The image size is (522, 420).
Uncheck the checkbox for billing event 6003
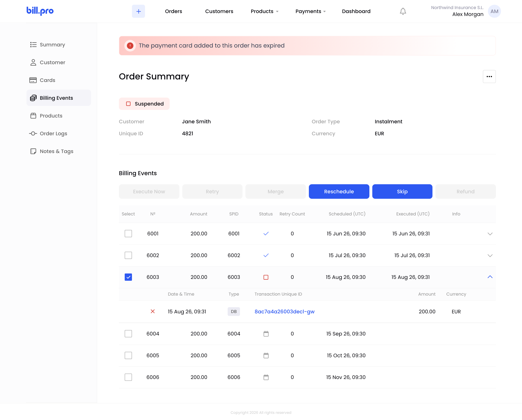tap(128, 277)
